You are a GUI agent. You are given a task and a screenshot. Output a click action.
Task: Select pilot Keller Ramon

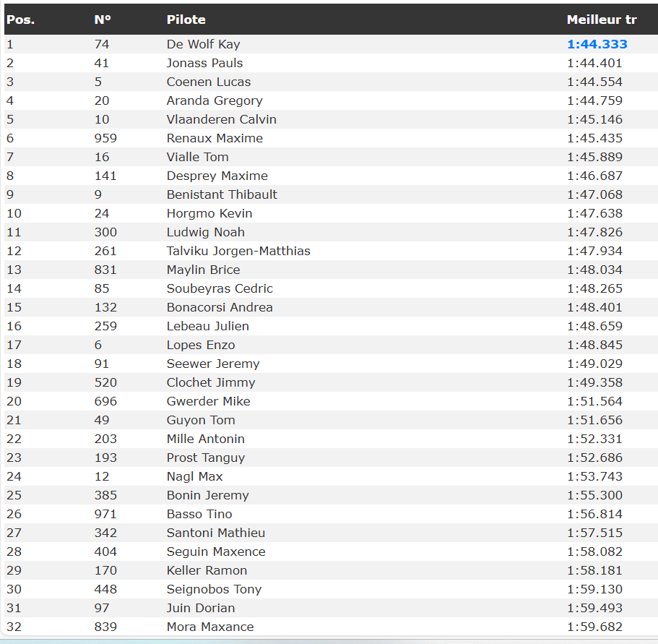click(x=207, y=570)
